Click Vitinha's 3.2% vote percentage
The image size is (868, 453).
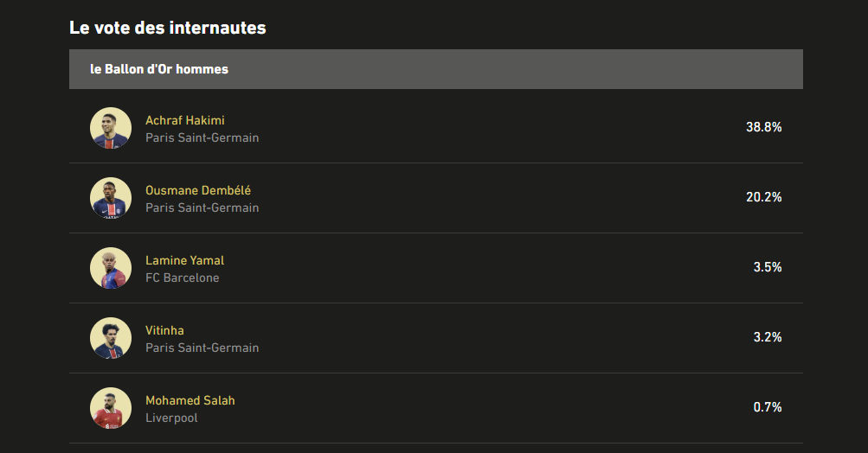767,337
